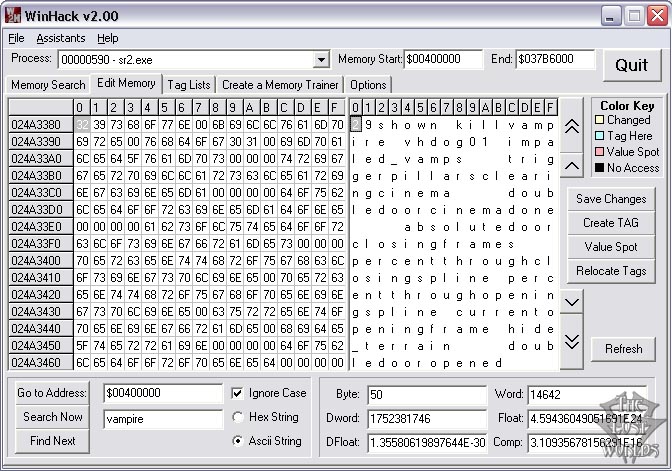672x471 pixels.
Task: Click the Dword value field
Action: [427, 418]
